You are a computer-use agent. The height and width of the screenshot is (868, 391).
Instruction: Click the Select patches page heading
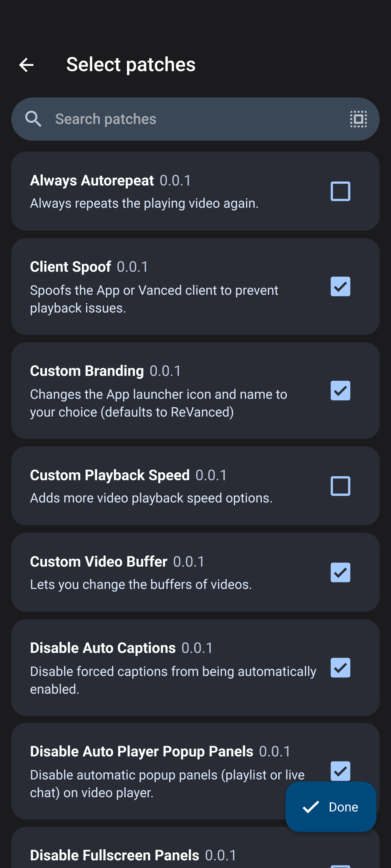(x=131, y=64)
